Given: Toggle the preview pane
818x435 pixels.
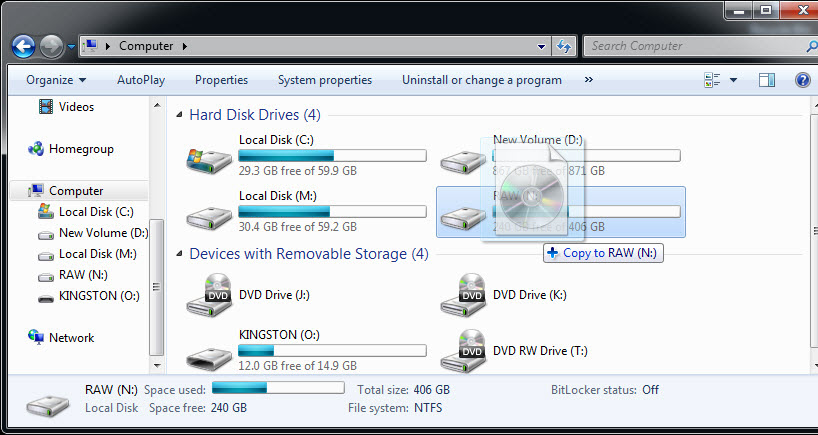Looking at the screenshot, I should pyautogui.click(x=766, y=80).
